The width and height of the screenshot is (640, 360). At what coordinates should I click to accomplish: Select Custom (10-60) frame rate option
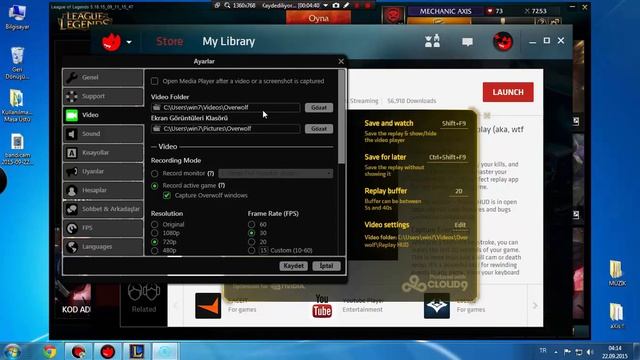[251, 251]
